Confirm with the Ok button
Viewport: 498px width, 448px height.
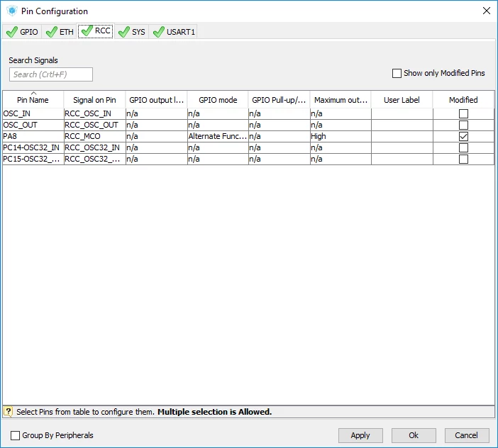coord(414,435)
